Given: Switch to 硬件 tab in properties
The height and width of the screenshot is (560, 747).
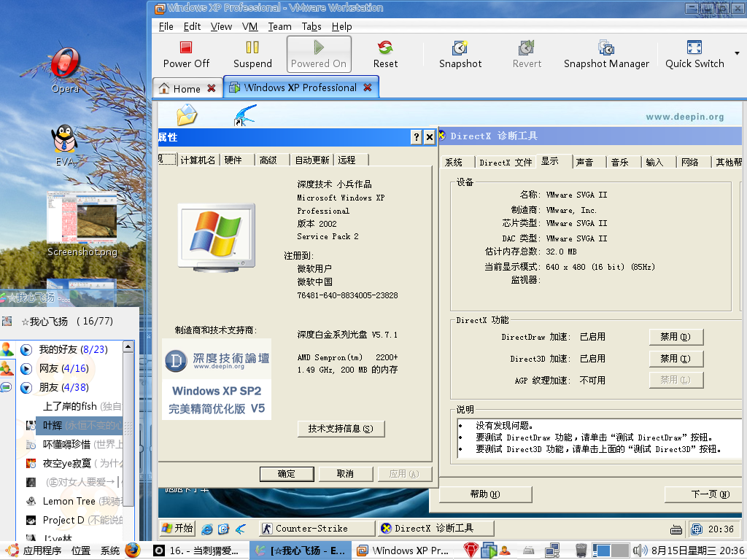Looking at the screenshot, I should tap(233, 160).
